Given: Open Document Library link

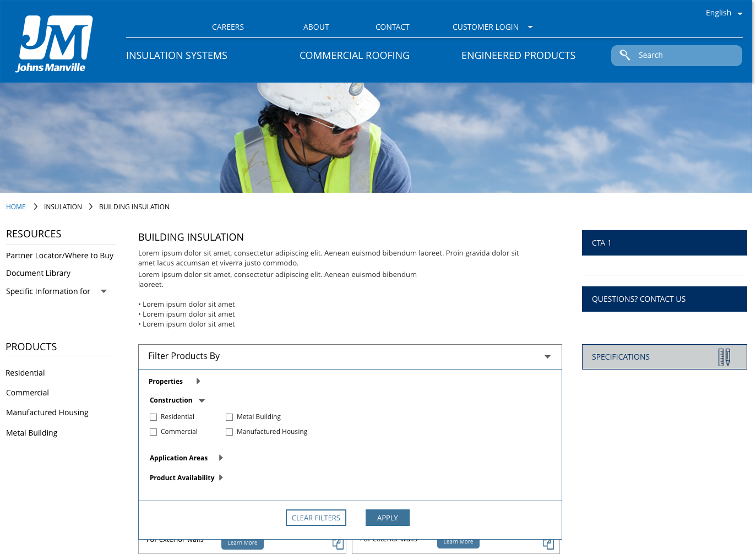Looking at the screenshot, I should [x=38, y=273].
